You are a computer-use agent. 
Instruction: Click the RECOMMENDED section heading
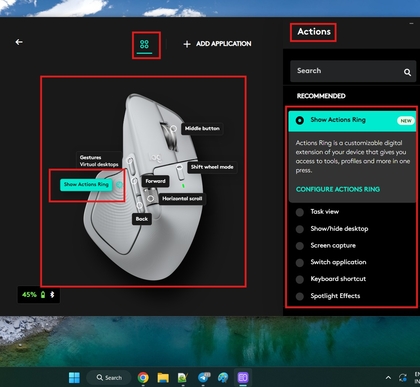[321, 96]
